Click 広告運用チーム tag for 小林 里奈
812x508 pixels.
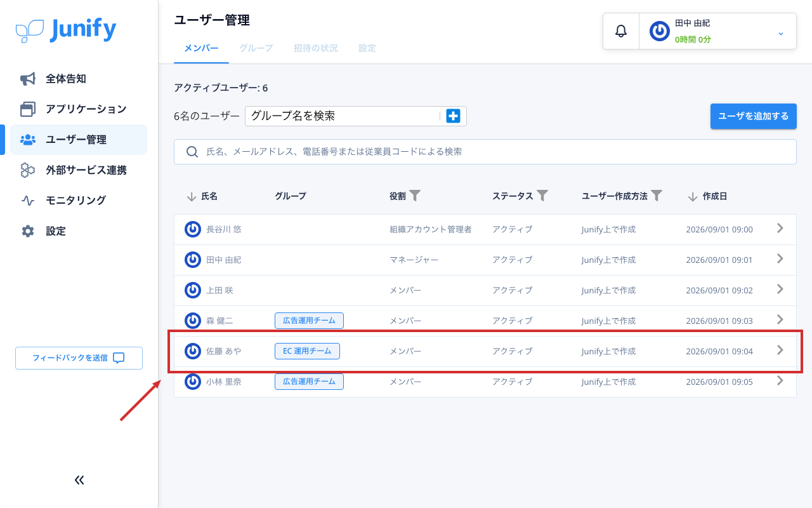coord(309,382)
